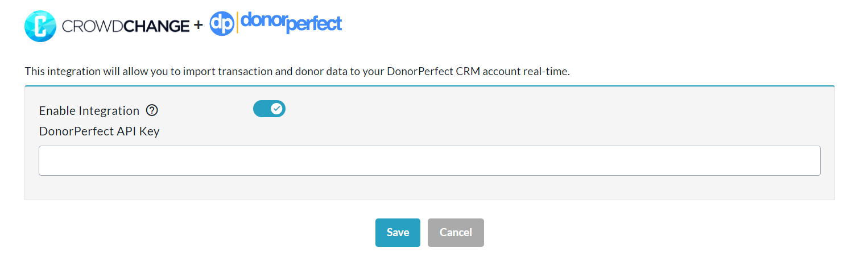Cancel the integration changes
The image size is (868, 256).
coord(456,232)
